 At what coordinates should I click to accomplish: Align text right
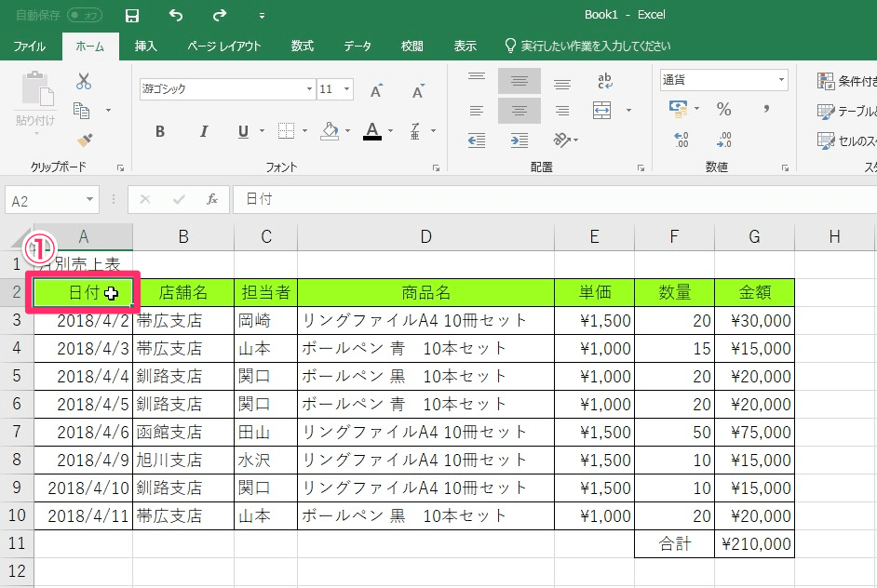[562, 111]
